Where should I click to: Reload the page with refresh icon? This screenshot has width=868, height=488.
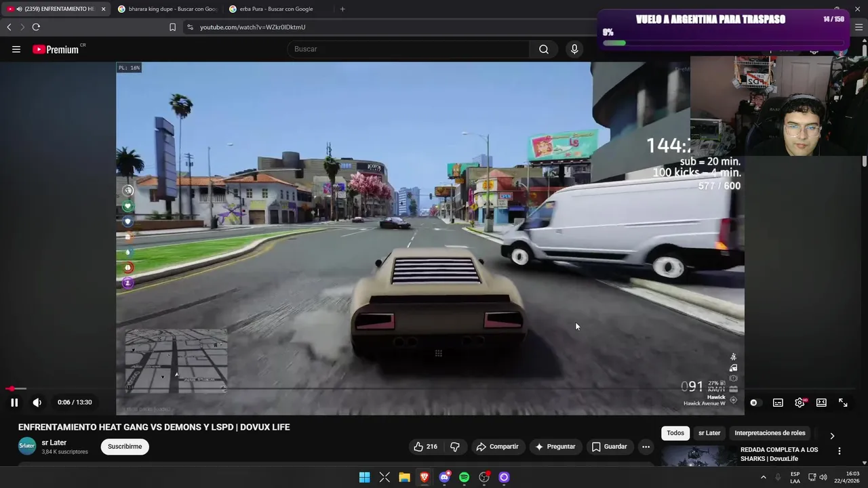point(36,27)
